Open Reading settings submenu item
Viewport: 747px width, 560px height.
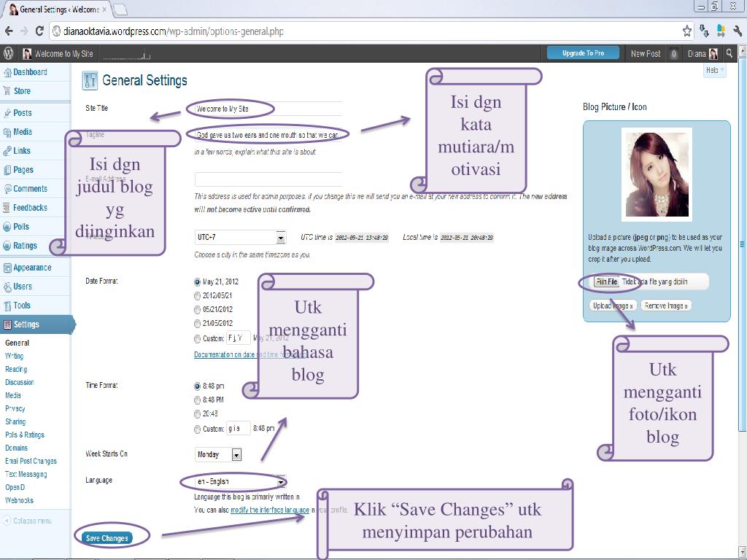[16, 369]
